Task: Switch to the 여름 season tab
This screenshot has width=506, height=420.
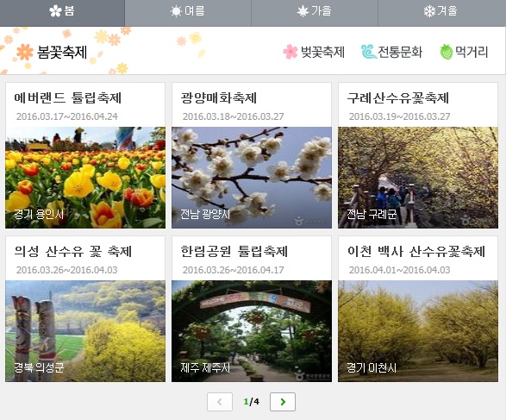Action: coord(188,13)
